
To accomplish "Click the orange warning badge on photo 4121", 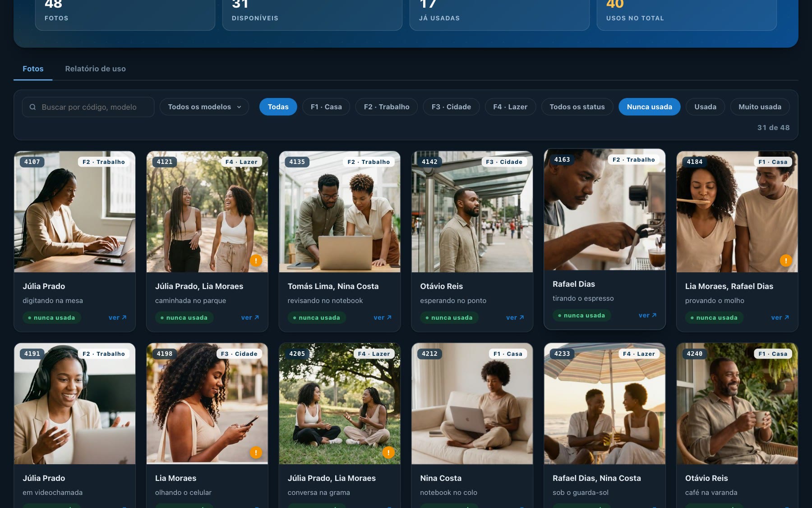I will pos(256,261).
